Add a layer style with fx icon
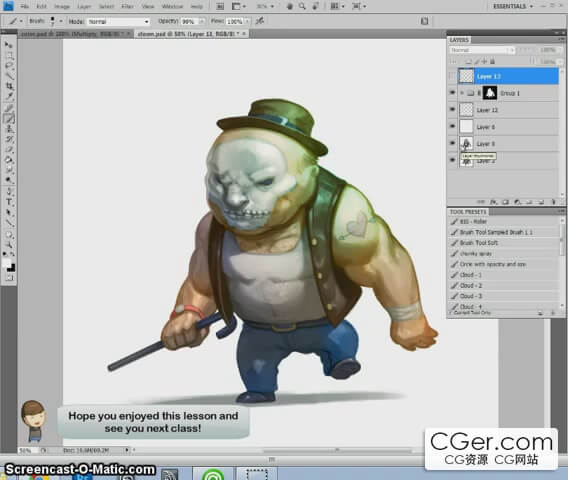568x480 pixels. point(493,202)
